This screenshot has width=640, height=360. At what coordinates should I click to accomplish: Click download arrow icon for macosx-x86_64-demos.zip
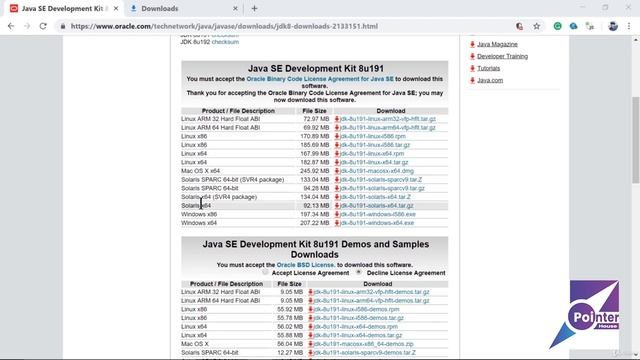point(310,344)
